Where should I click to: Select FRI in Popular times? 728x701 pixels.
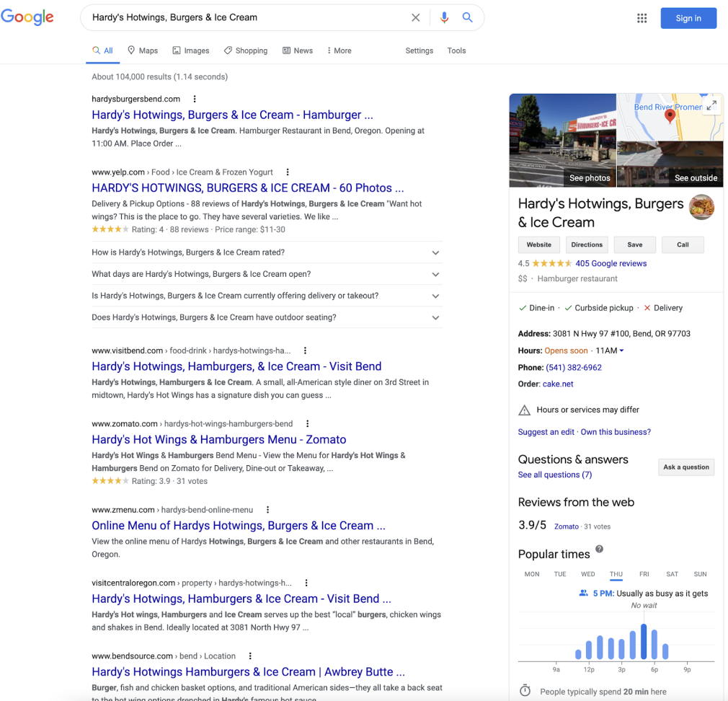pyautogui.click(x=644, y=574)
